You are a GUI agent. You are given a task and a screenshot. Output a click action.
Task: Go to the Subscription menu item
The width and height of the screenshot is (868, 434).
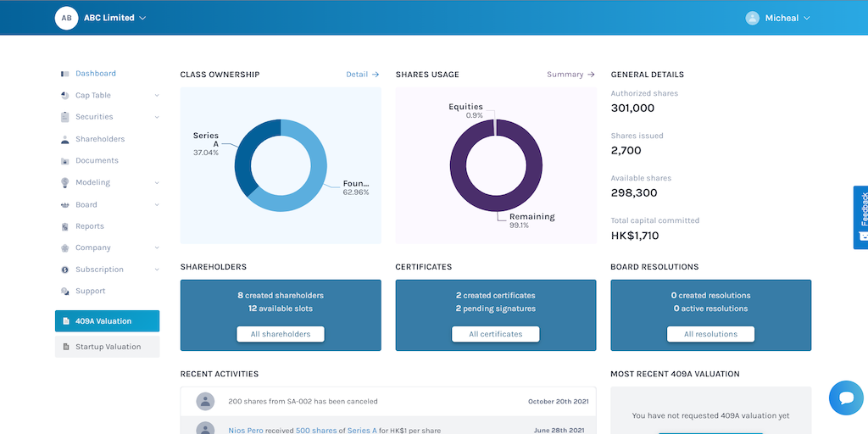100,270
